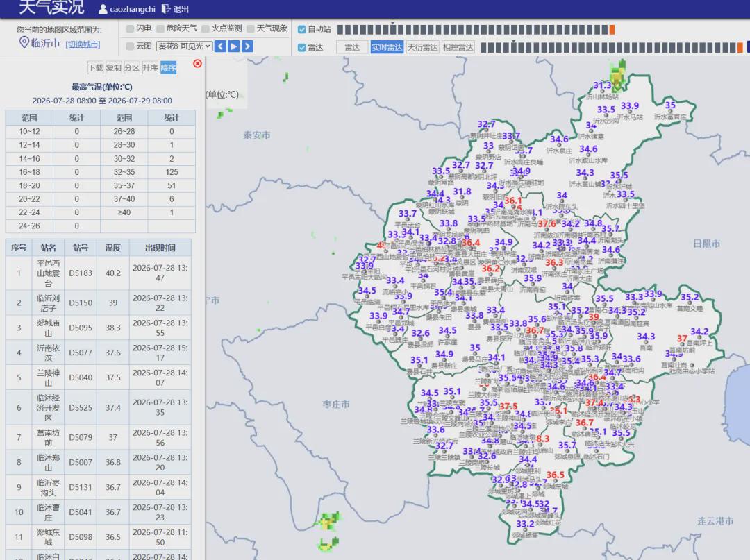Select the 临沭郑山 station row

(98, 462)
